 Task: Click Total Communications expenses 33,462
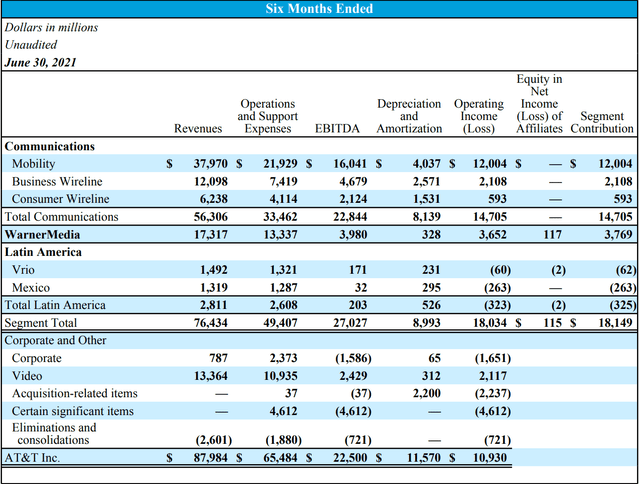tap(280, 217)
